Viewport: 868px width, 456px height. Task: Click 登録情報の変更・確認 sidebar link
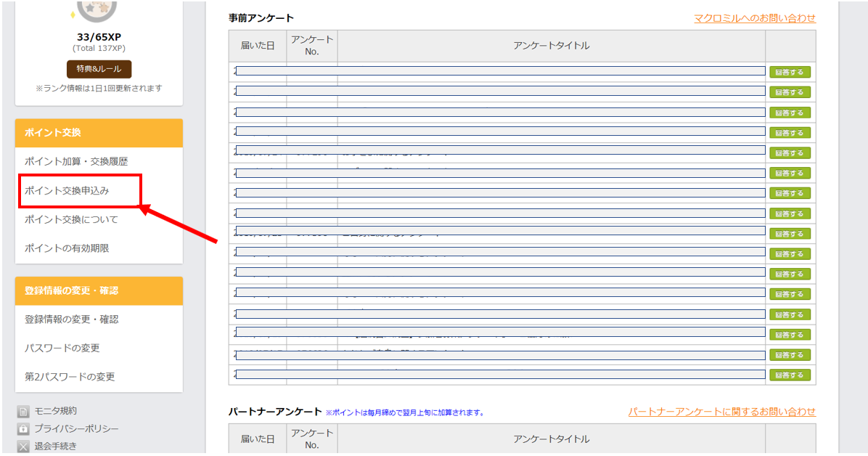(71, 319)
